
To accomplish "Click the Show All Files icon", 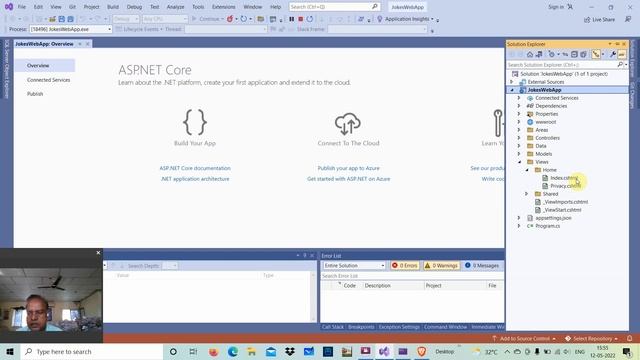I will pyautogui.click(x=583, y=54).
